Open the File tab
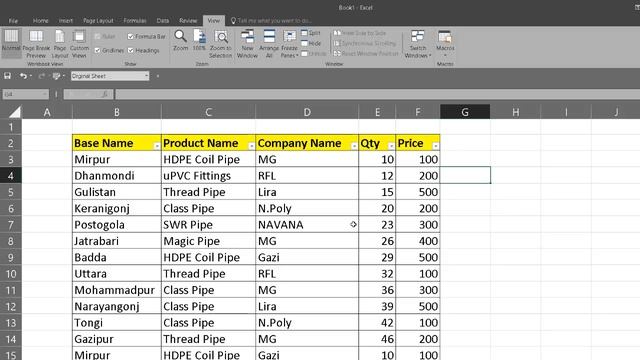Image resolution: width=640 pixels, height=360 pixels. 13,20
